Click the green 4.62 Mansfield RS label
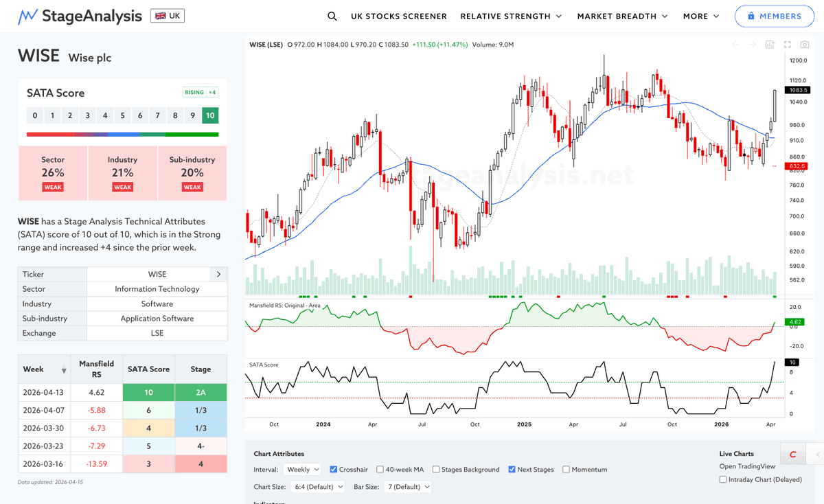This screenshot has width=824, height=504. pyautogui.click(x=796, y=321)
